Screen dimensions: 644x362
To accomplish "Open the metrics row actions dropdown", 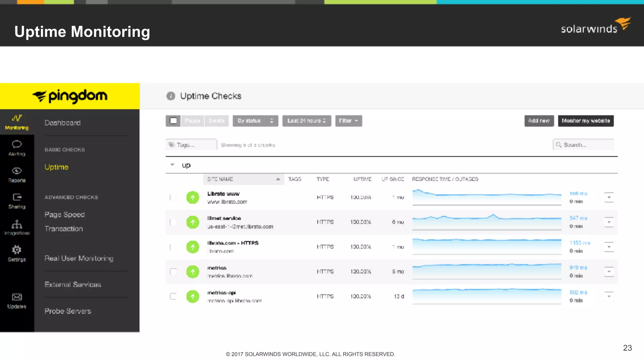I will tap(609, 271).
